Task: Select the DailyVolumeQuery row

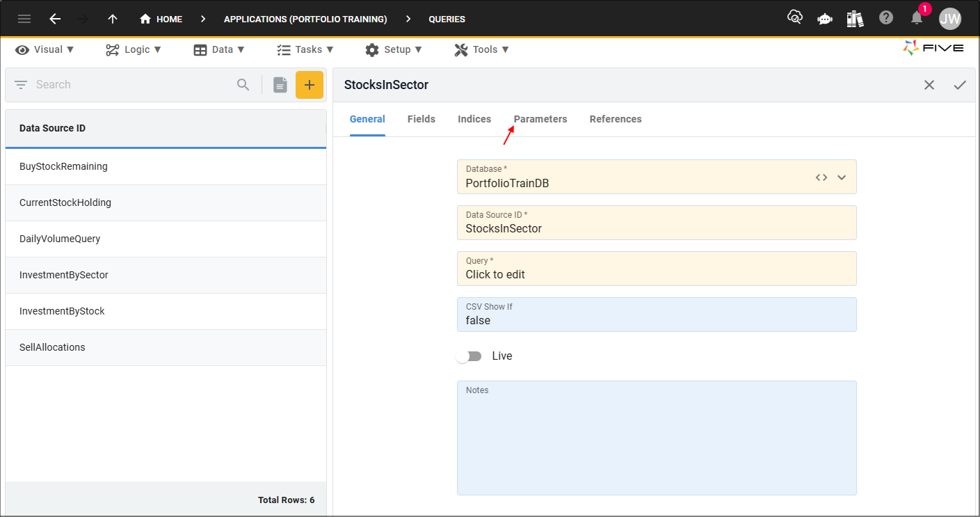Action: click(x=166, y=239)
